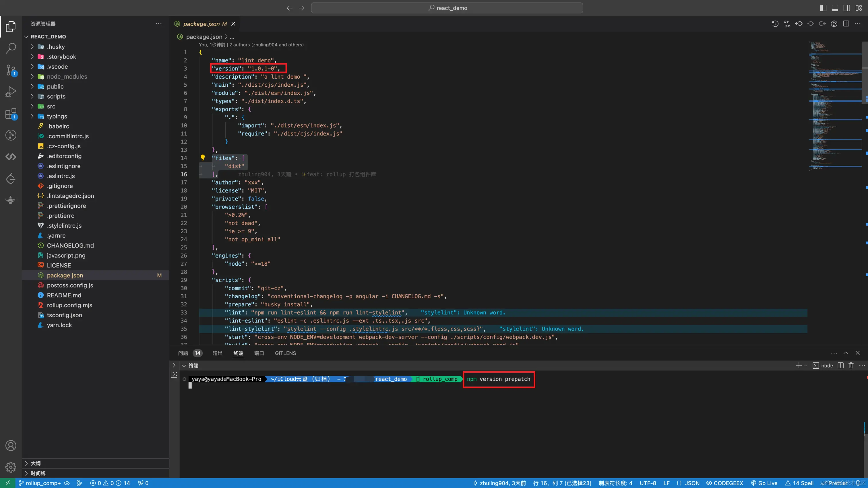Viewport: 868px width, 488px height.
Task: Click the react_demo command center search box
Action: 447,8
